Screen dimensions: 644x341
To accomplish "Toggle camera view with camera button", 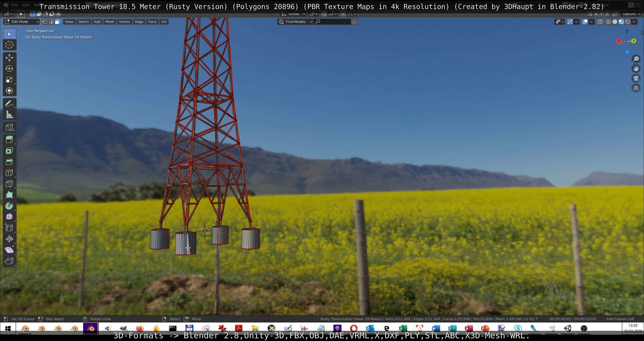I will (x=636, y=78).
